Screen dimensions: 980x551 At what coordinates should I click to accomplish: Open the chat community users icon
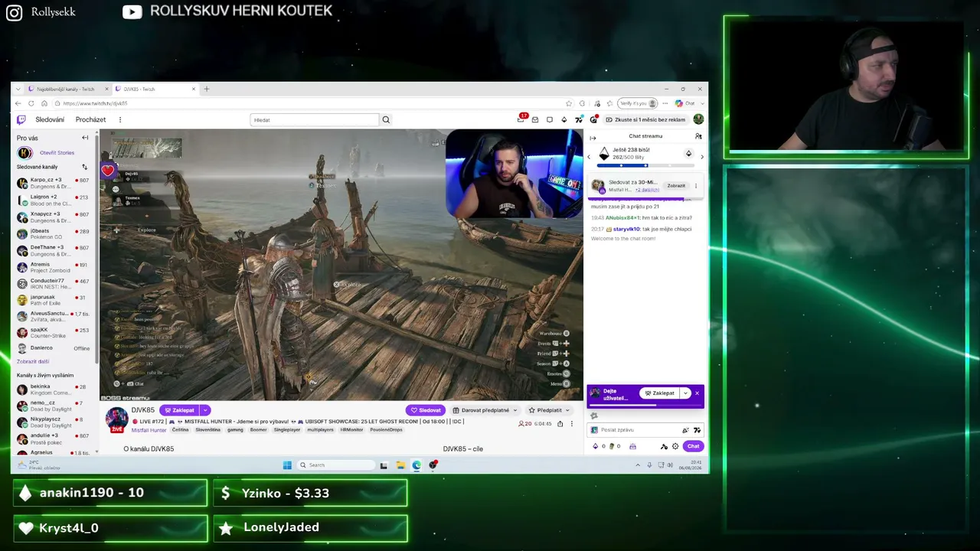click(x=698, y=136)
